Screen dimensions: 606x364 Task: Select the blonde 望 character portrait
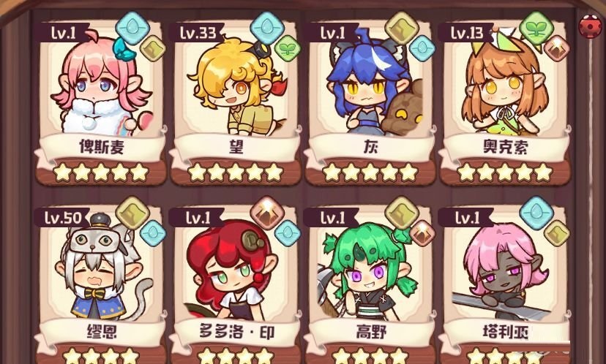click(x=236, y=86)
